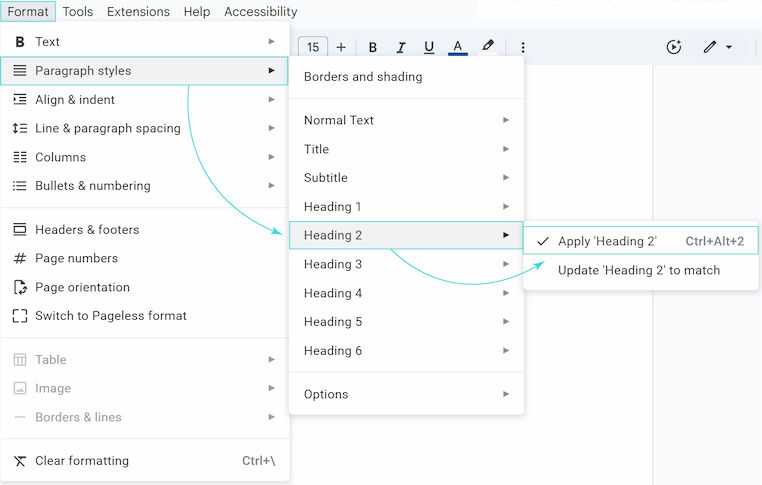Click the Columns icon
The width and height of the screenshot is (762, 485).
point(20,157)
